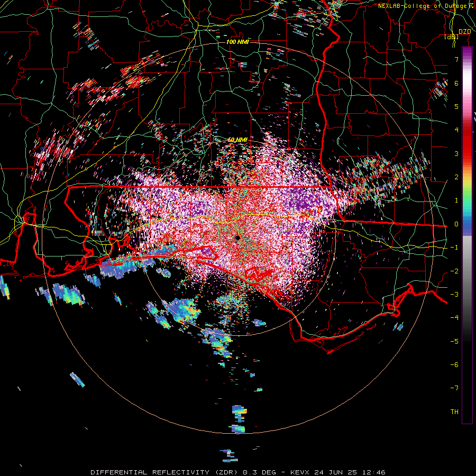Click the 6 value on the scale

click(x=456, y=83)
